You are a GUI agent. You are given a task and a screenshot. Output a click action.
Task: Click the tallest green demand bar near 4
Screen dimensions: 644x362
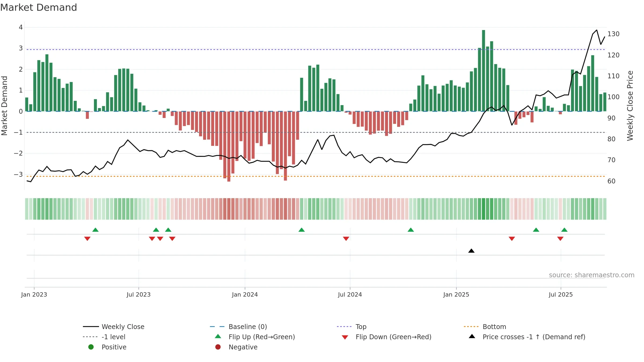click(484, 71)
